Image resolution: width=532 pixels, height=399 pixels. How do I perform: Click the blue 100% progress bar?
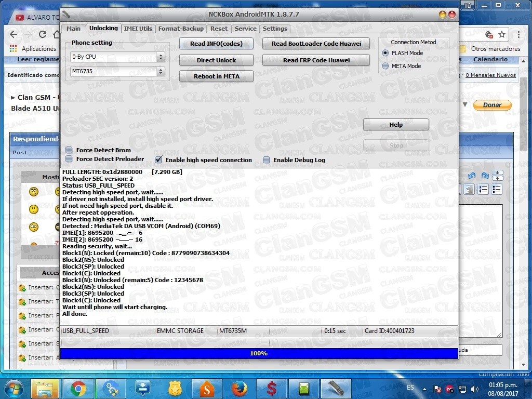coord(259,353)
